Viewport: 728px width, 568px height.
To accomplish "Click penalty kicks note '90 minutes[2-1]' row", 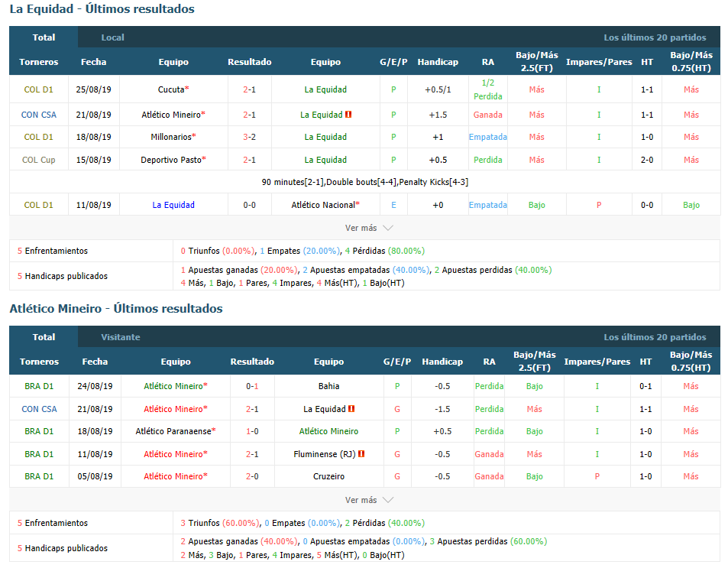I will [365, 182].
